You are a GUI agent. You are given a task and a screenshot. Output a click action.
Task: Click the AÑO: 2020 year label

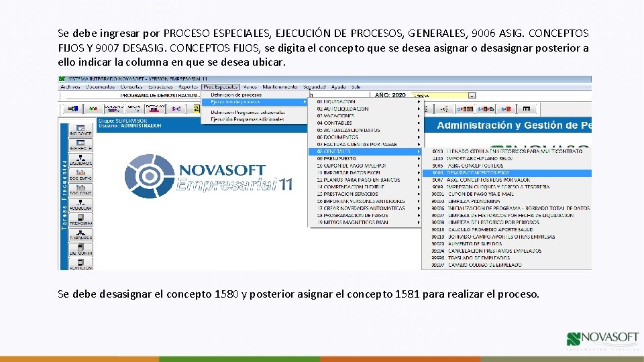390,95
